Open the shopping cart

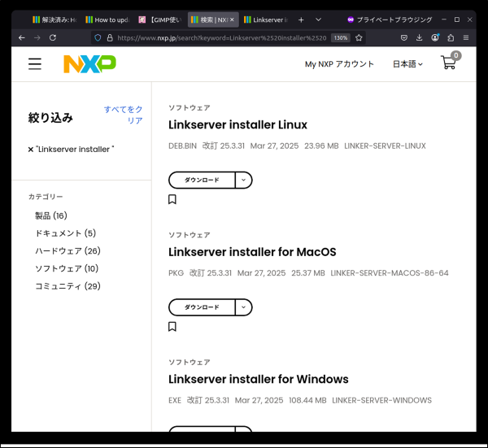pyautogui.click(x=449, y=63)
